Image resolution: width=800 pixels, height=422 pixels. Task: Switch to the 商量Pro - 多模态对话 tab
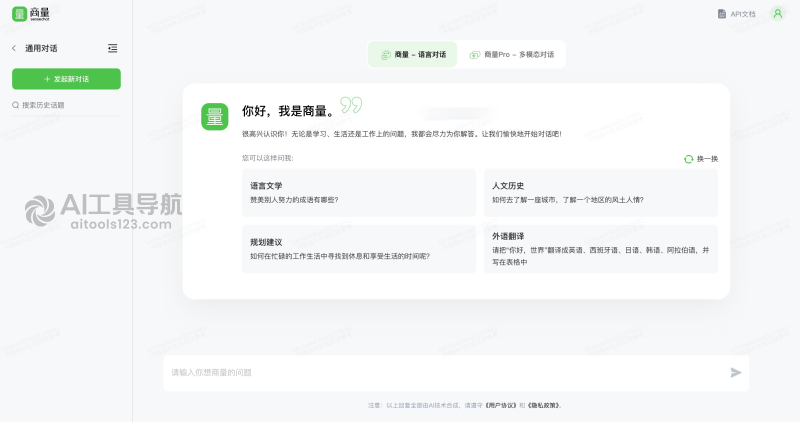click(x=512, y=55)
